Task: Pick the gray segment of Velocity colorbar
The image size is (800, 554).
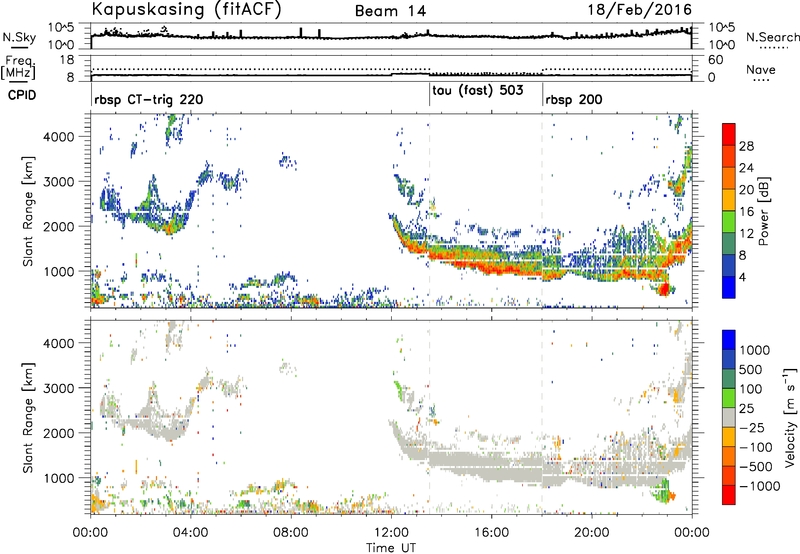Action: 729,417
